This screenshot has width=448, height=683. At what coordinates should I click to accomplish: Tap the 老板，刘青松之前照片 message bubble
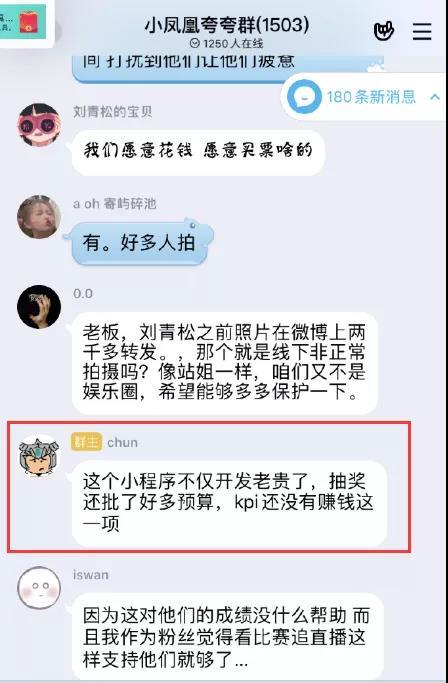pyautogui.click(x=224, y=363)
